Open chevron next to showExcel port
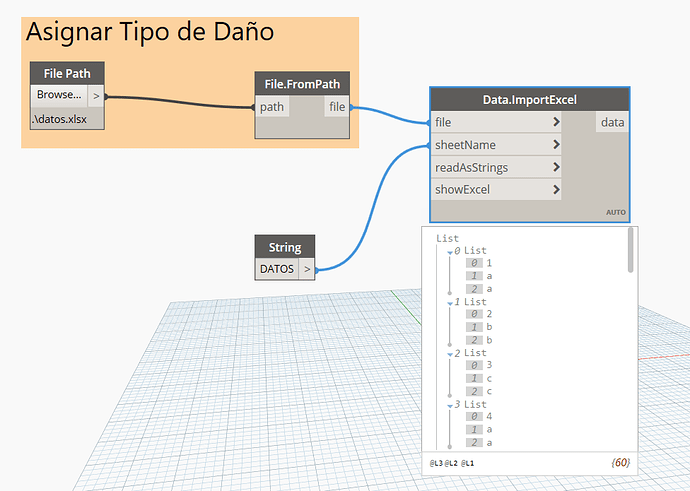The width and height of the screenshot is (690, 491). click(556, 190)
